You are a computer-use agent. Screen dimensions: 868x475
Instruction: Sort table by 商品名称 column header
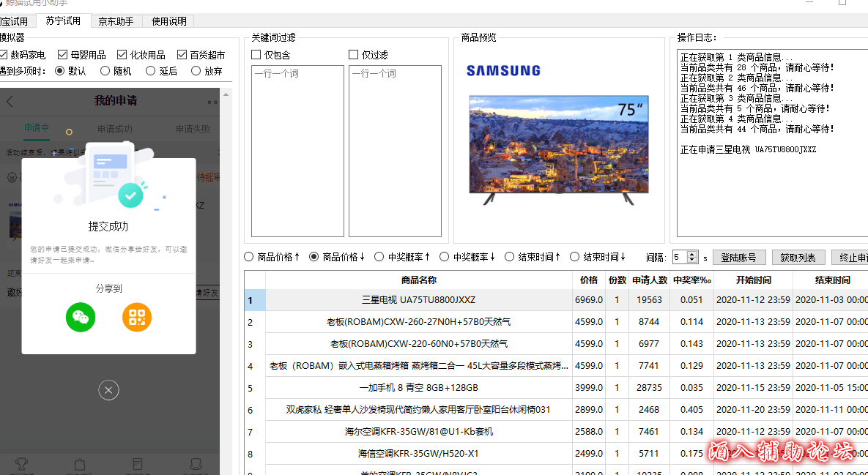coord(419,280)
